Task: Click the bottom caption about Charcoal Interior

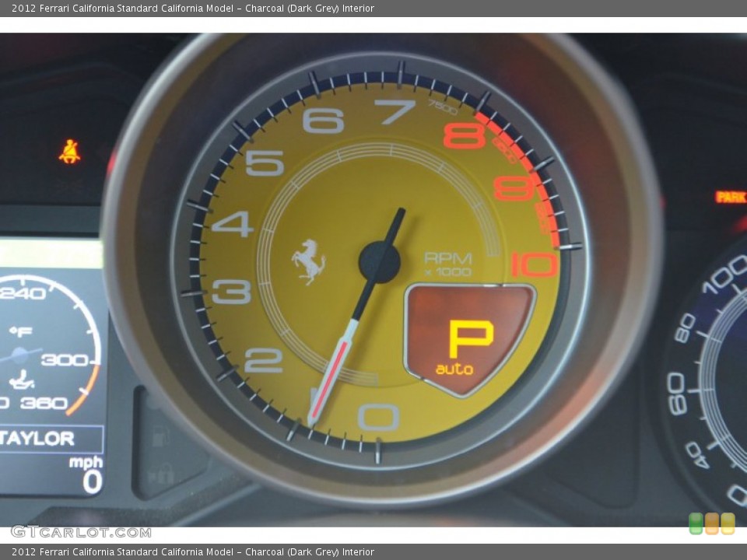Action: pos(193,552)
